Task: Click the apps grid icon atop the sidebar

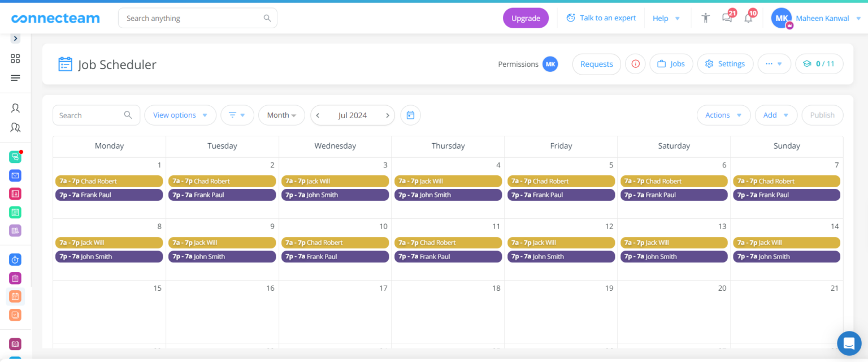Action: tap(15, 58)
